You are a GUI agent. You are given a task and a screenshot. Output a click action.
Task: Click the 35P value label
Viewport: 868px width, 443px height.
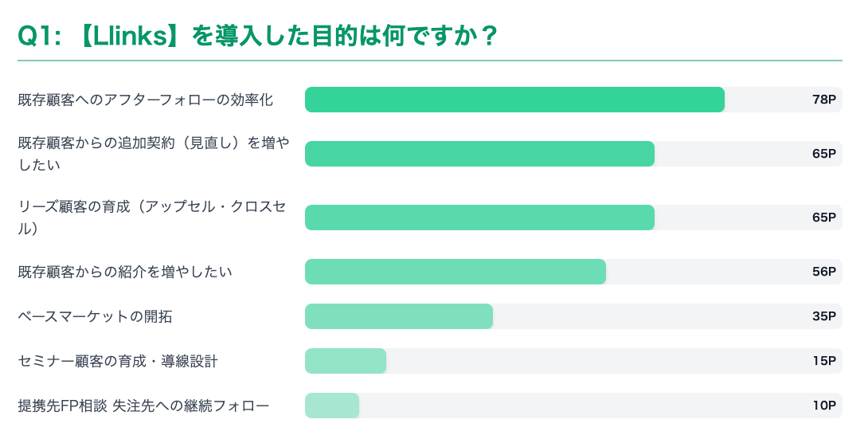(824, 316)
